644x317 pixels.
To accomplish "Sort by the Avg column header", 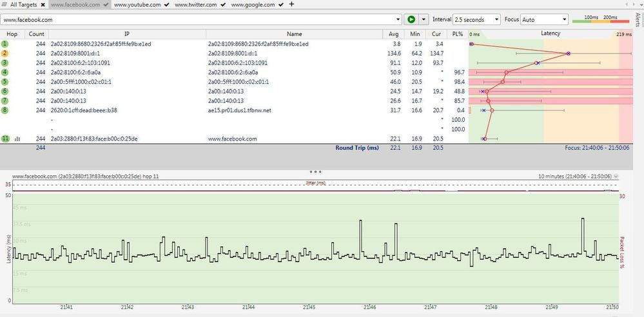I will pyautogui.click(x=393, y=34).
